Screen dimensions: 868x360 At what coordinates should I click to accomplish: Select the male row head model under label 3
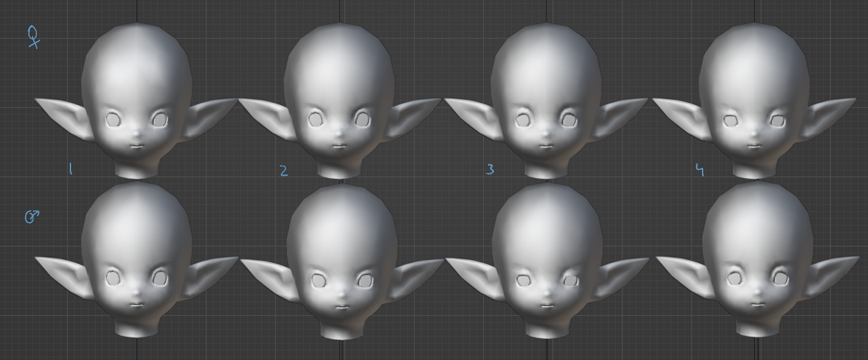[x=547, y=261]
